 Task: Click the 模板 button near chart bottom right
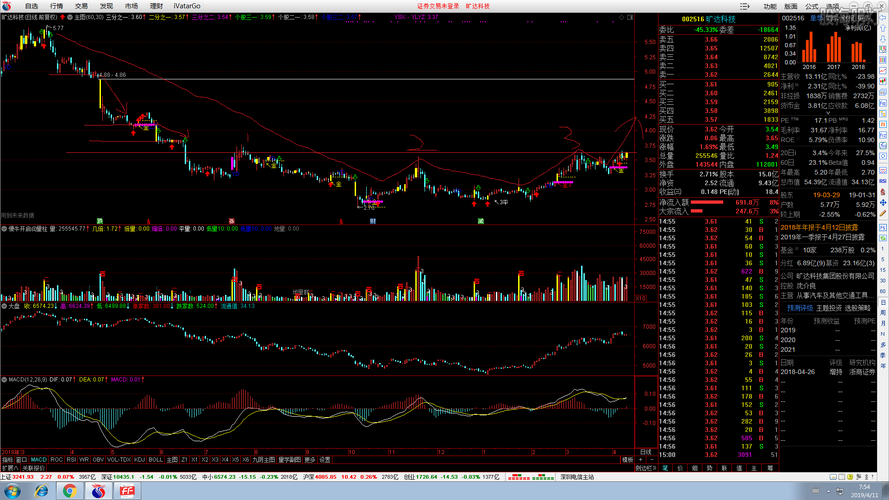[628, 460]
